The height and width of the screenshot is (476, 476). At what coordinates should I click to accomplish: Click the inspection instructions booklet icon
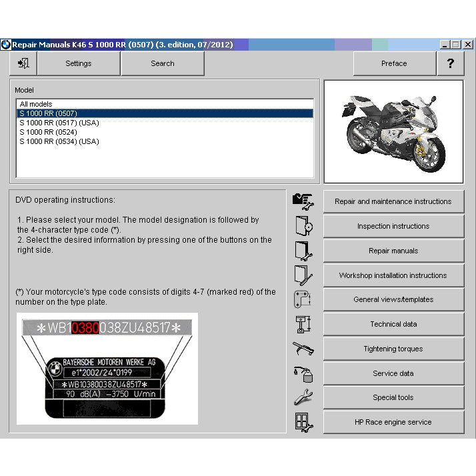[x=303, y=226]
